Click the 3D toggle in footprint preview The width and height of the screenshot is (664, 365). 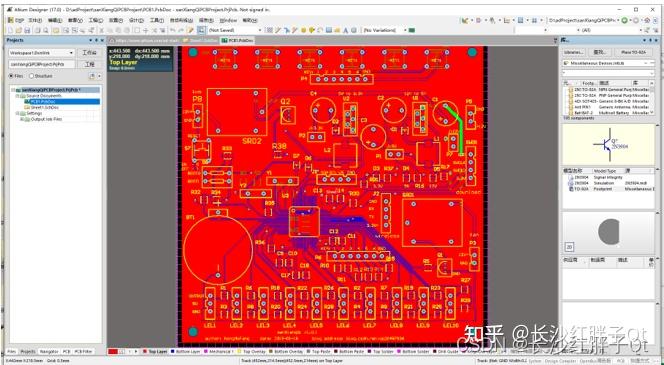click(x=569, y=247)
